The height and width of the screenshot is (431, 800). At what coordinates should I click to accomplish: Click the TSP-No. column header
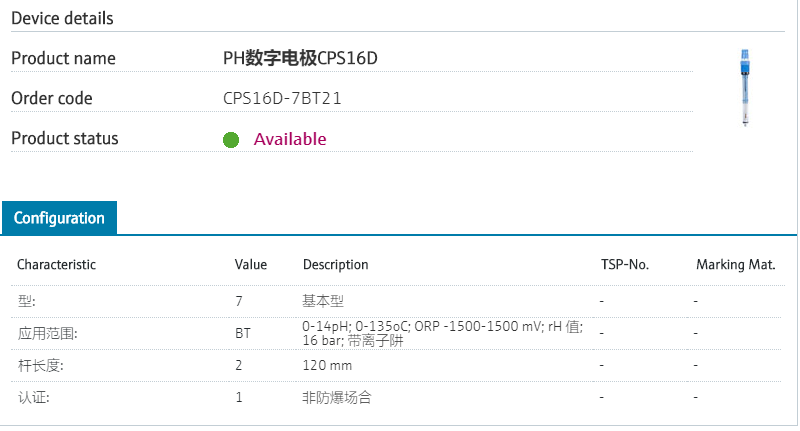[624, 265]
